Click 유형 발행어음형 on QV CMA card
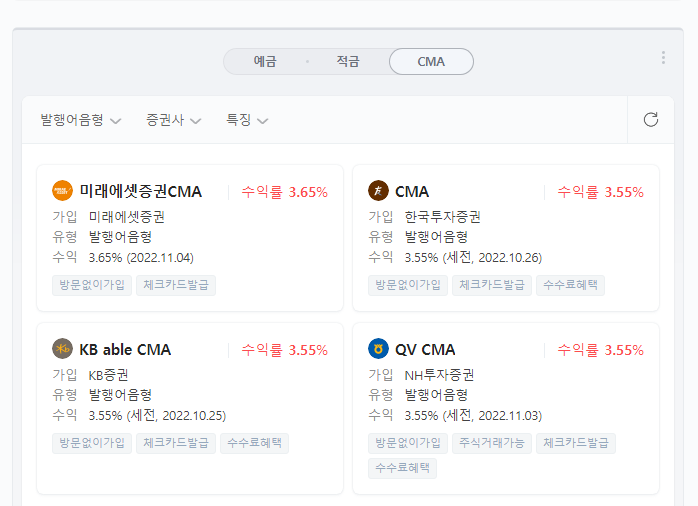 tap(418, 395)
